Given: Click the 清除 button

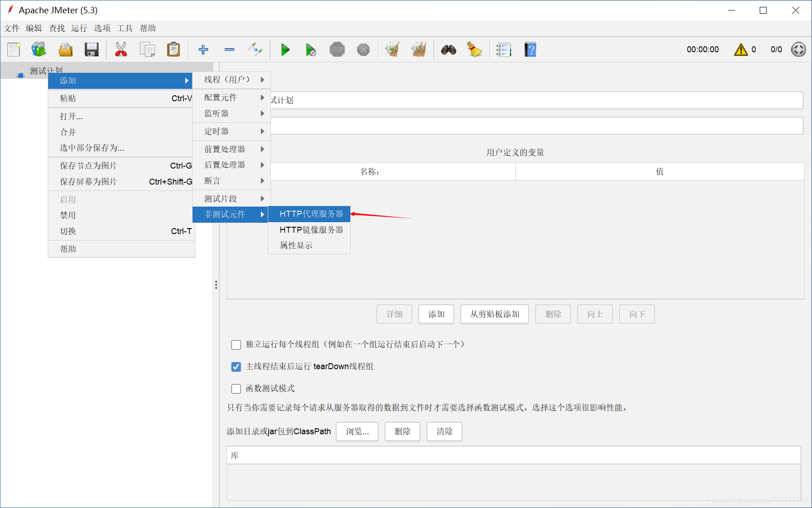Looking at the screenshot, I should click(x=444, y=432).
